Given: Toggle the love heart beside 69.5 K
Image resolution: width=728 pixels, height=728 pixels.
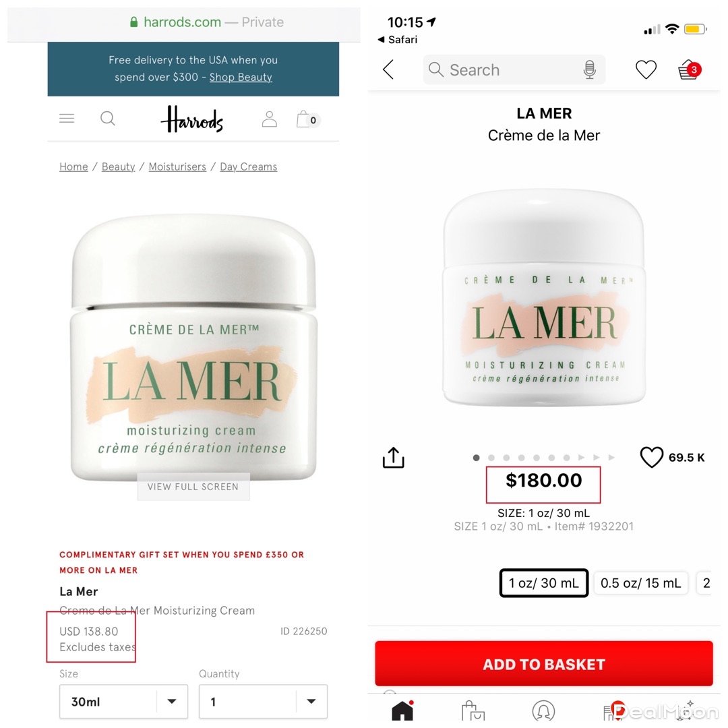Looking at the screenshot, I should (x=651, y=457).
